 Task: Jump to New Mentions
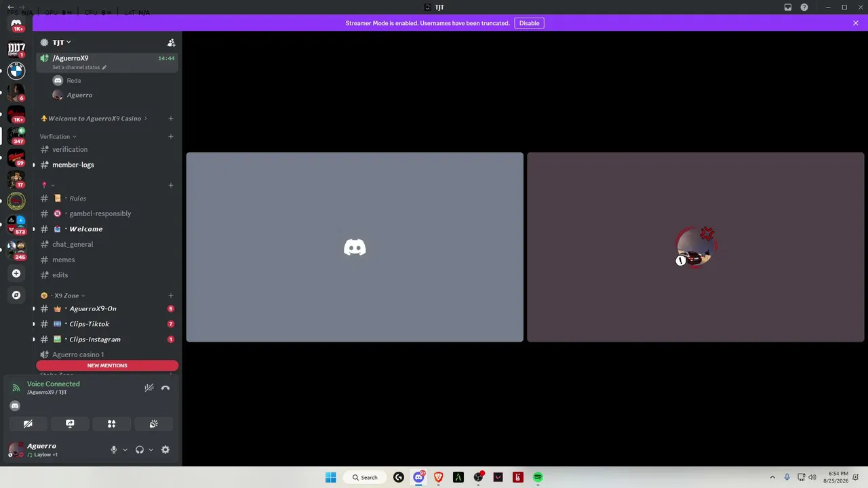107,365
